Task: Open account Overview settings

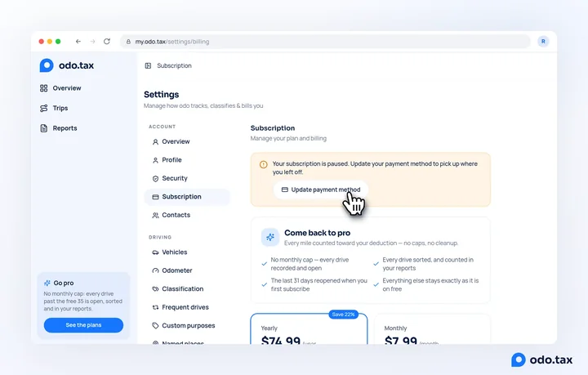Action: [x=187, y=142]
